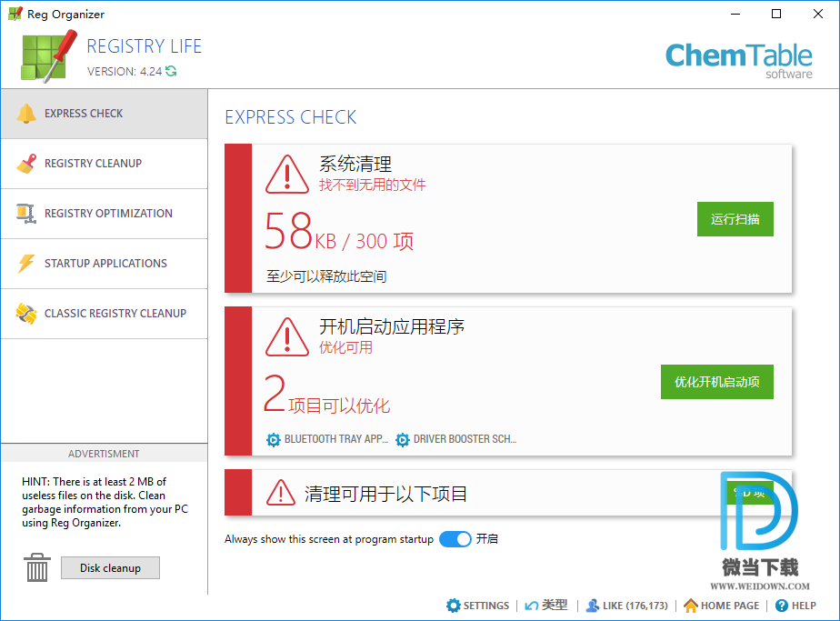Toggle the show at startup switch off
This screenshot has width=840, height=621.
(x=455, y=539)
